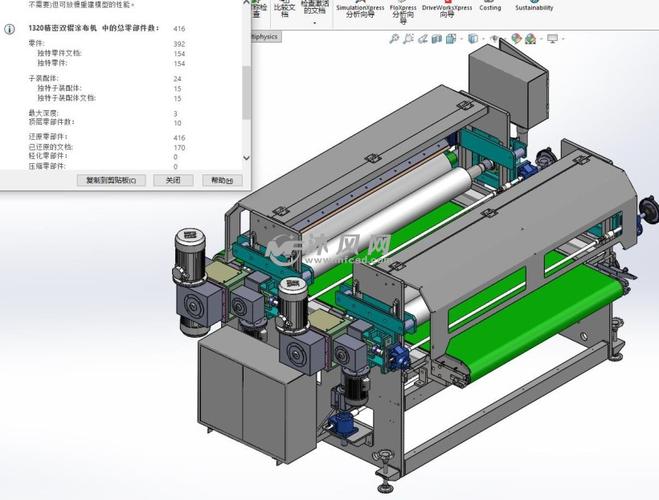Launch the SimulationXpress analysis wizard
This screenshot has width=659, height=500.
pyautogui.click(x=360, y=11)
